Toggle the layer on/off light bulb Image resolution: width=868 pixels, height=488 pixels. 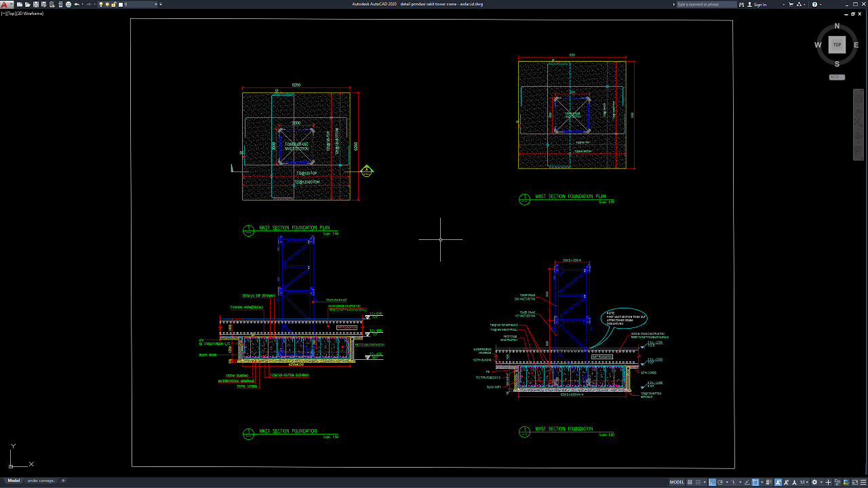tap(101, 4)
